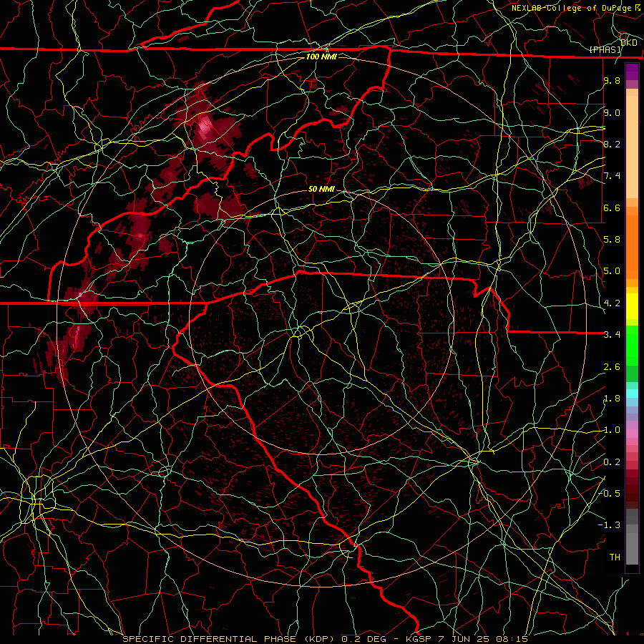Click the "100 NMI" range ring label
The width and height of the screenshot is (644, 644).
(321, 57)
